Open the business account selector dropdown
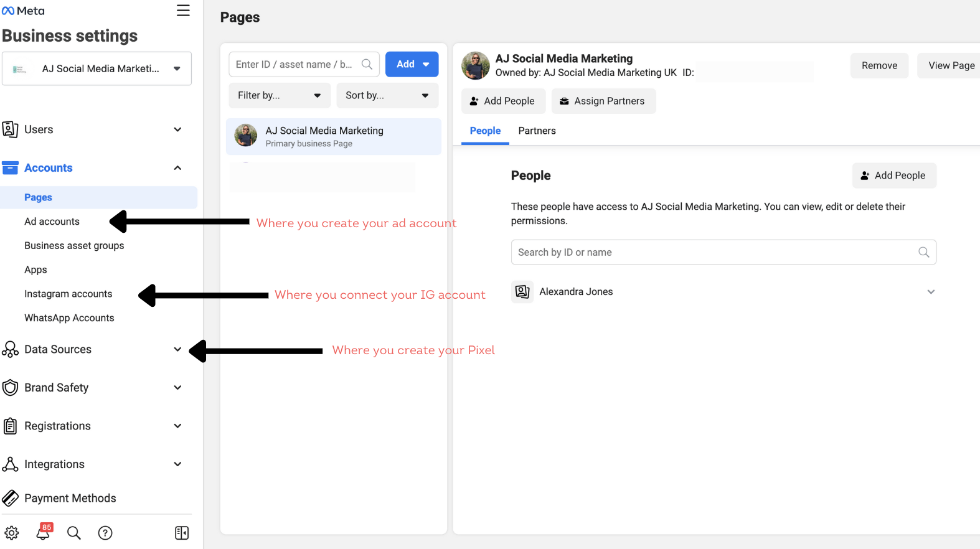This screenshot has height=549, width=980. click(x=97, y=68)
